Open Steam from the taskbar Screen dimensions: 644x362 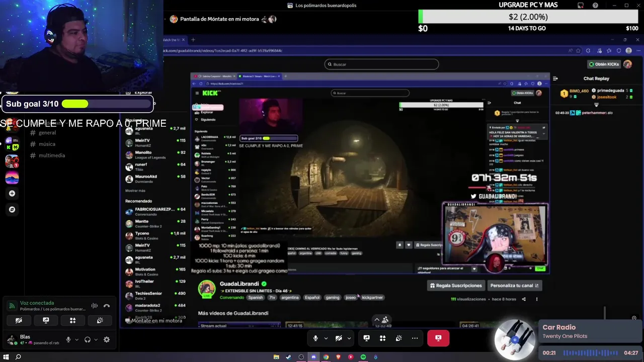(x=288, y=357)
